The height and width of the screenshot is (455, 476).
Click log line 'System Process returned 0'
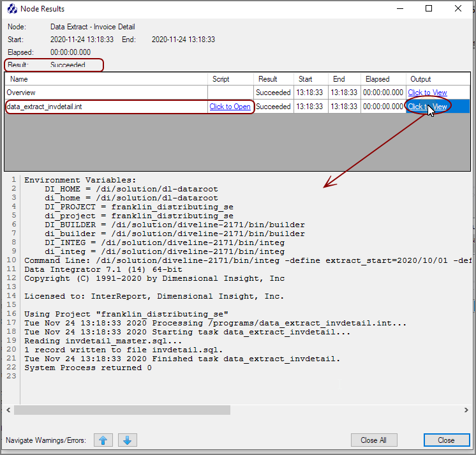(88, 368)
